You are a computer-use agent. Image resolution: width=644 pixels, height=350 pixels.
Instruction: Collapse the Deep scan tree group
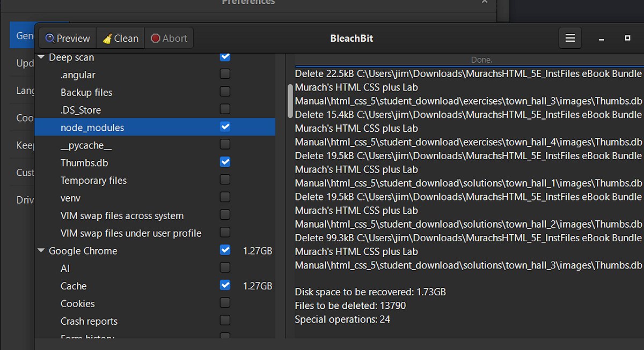pos(41,57)
